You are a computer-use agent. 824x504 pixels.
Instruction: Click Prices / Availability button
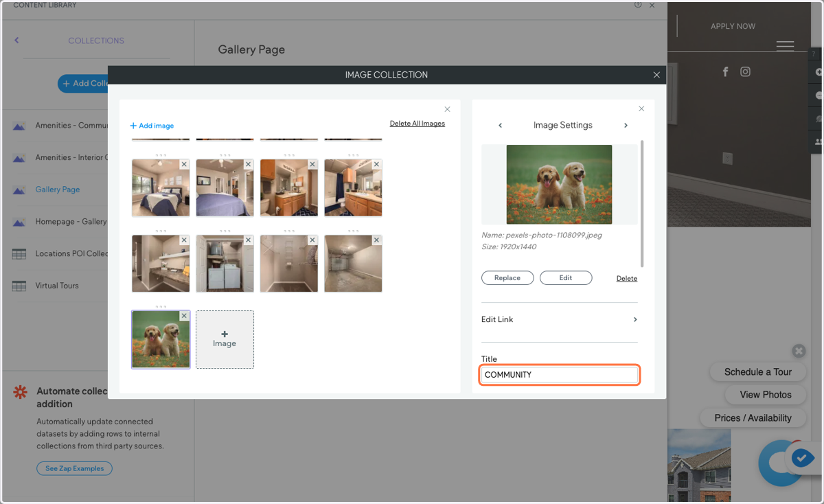[x=753, y=417]
